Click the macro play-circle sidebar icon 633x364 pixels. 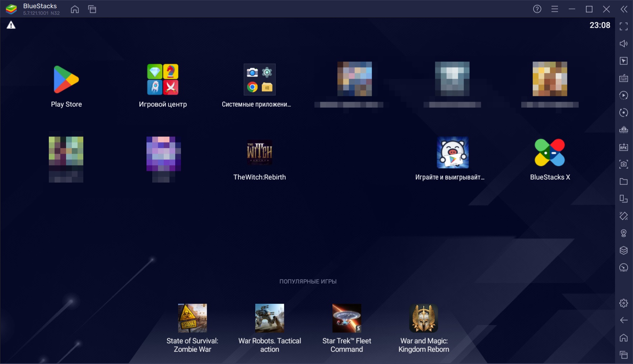click(x=624, y=95)
